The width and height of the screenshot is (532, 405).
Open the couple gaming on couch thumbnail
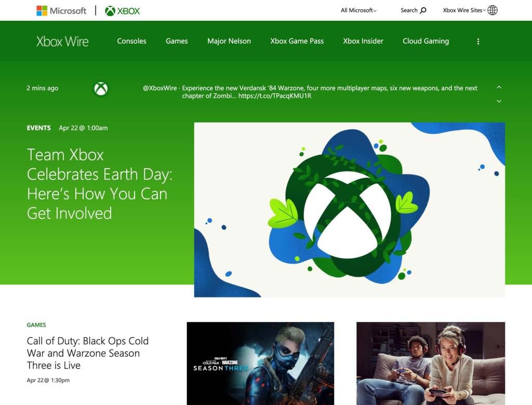point(431,363)
